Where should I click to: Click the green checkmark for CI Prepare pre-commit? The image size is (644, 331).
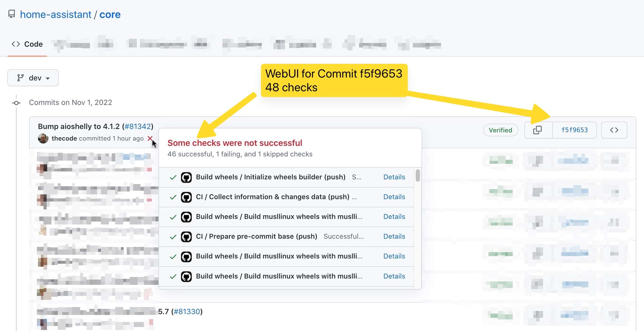coord(173,236)
